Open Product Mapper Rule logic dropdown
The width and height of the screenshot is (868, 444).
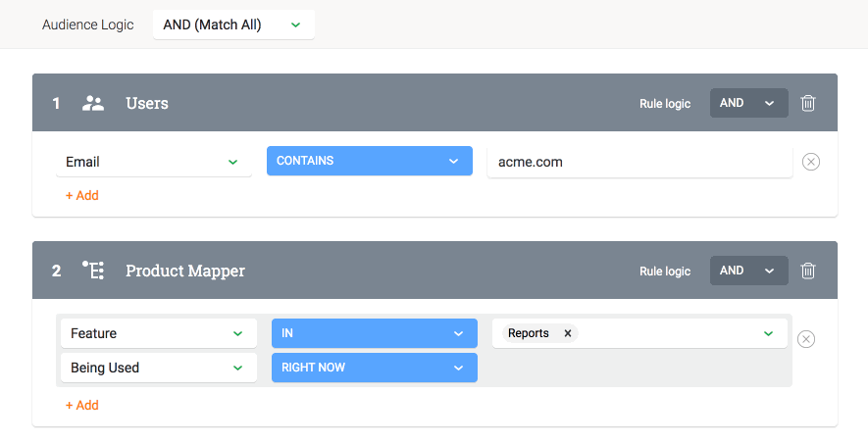[749, 271]
